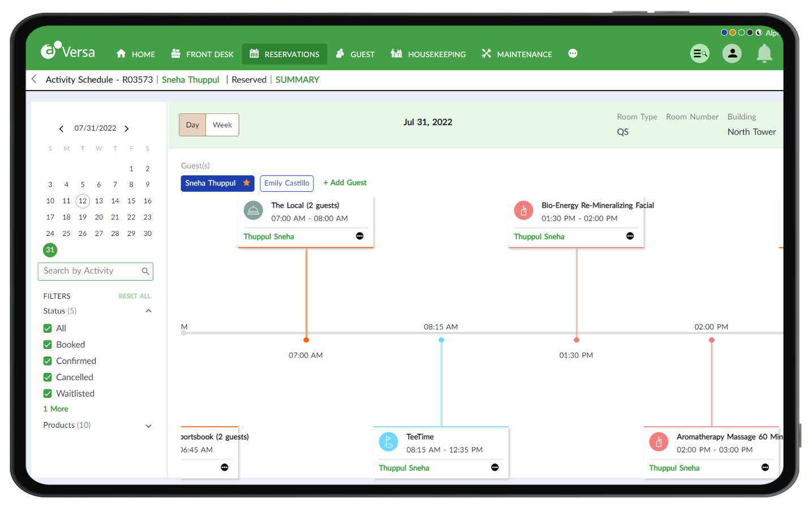The image size is (812, 507).
Task: Open options menu on The Local card
Action: point(360,236)
